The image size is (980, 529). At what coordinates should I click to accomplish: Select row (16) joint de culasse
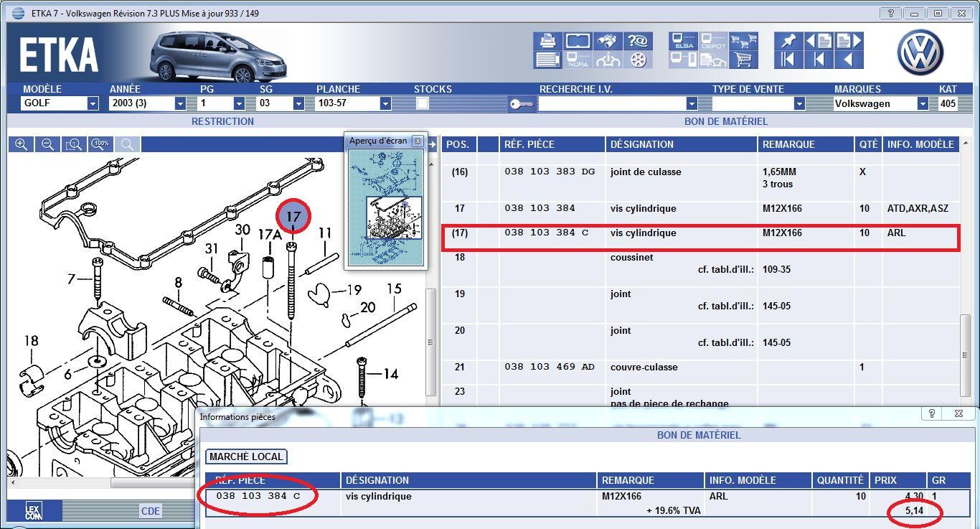[x=700, y=183]
